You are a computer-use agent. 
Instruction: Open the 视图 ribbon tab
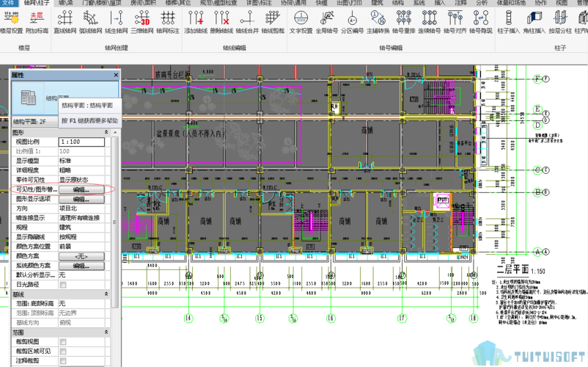(562, 3)
